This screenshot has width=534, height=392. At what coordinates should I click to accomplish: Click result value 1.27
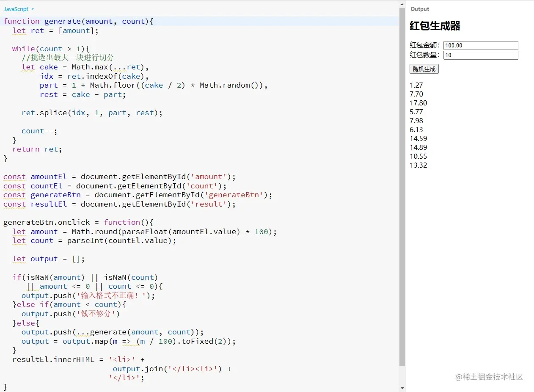click(416, 85)
